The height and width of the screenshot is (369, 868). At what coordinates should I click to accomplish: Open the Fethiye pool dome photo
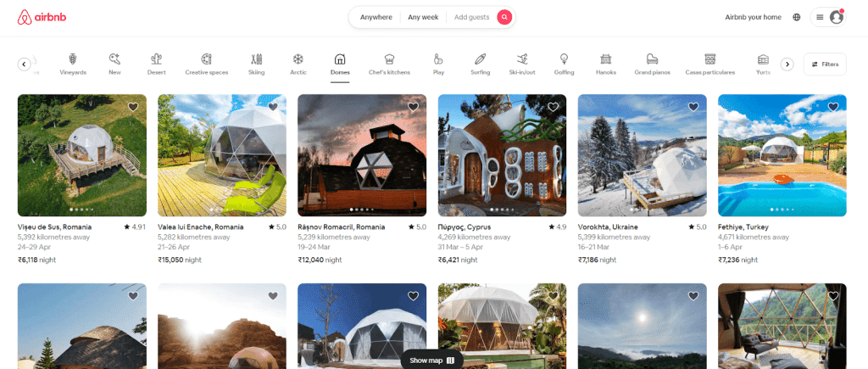(x=782, y=155)
